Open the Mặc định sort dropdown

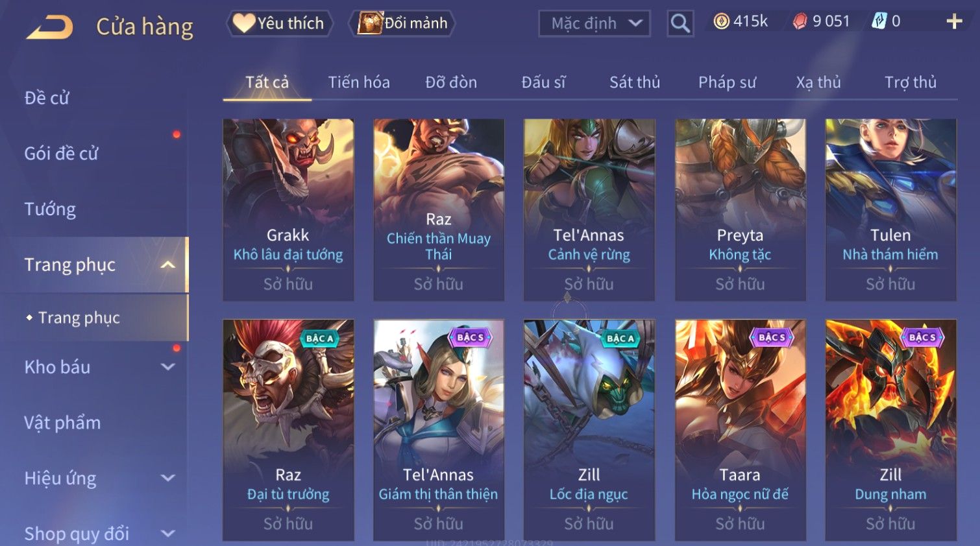click(x=594, y=23)
